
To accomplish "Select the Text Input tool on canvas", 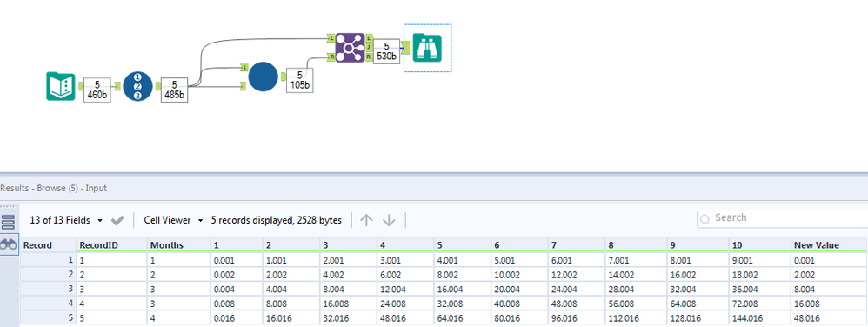I will click(x=60, y=86).
